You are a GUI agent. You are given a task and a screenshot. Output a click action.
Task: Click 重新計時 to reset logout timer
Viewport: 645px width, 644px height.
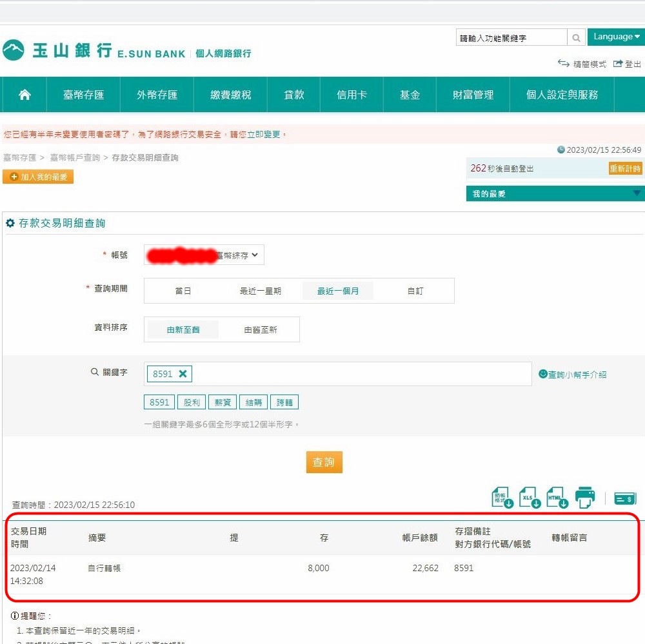click(625, 168)
